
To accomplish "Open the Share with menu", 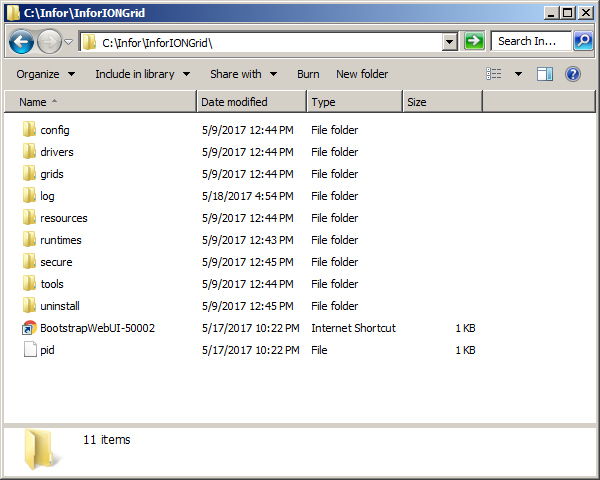I will [242, 74].
